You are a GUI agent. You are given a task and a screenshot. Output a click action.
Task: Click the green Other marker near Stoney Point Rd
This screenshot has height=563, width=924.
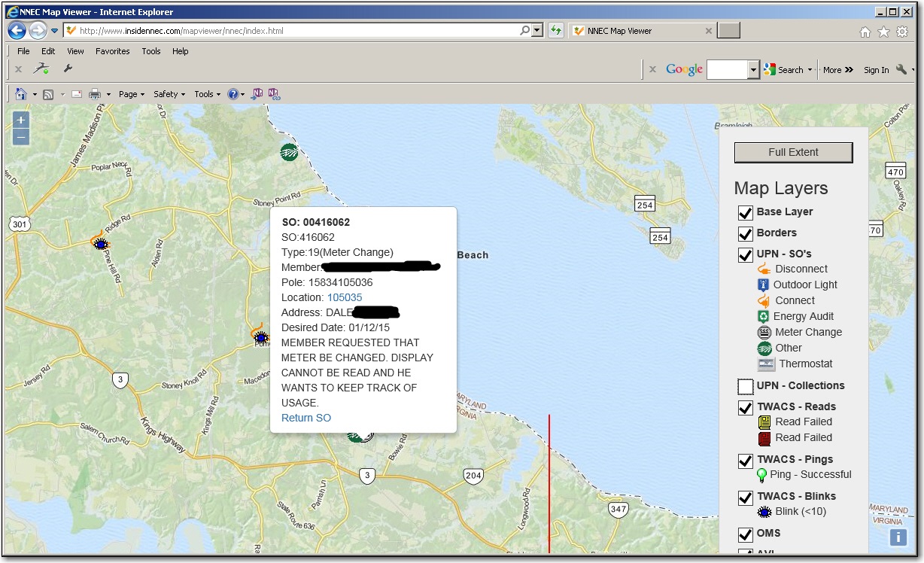pos(289,152)
